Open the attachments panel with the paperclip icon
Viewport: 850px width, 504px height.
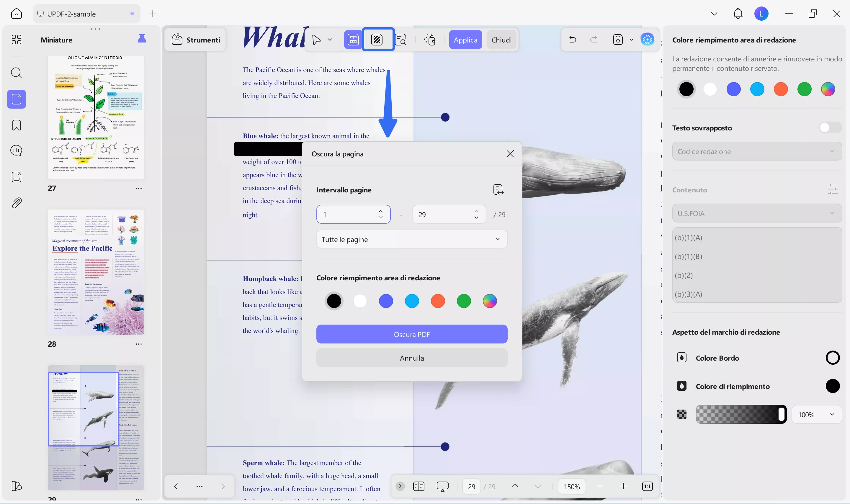[16, 203]
